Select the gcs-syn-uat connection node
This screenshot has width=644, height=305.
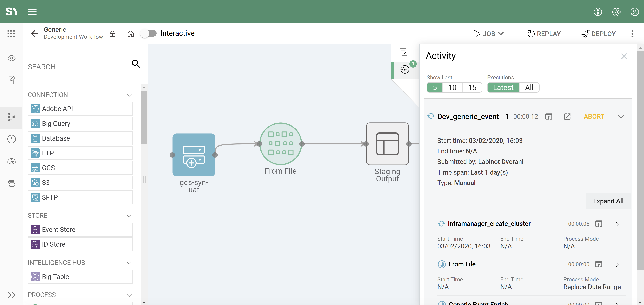(194, 155)
